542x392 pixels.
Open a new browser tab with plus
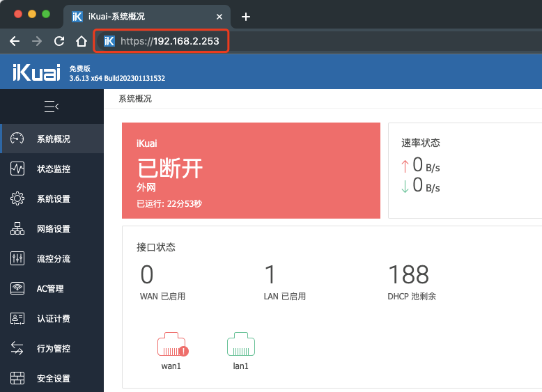pos(246,17)
